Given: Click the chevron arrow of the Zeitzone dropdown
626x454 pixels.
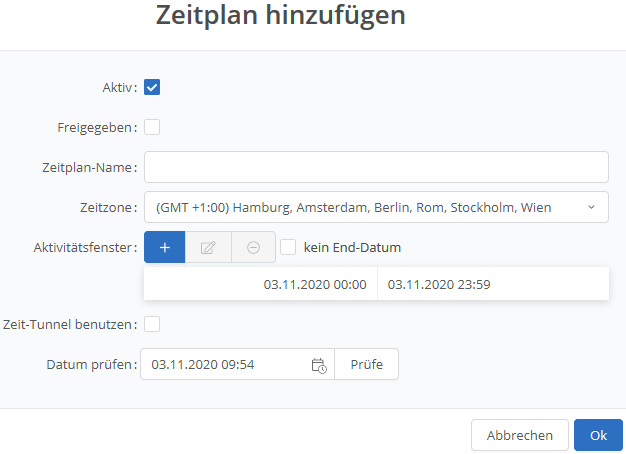Looking at the screenshot, I should 591,207.
